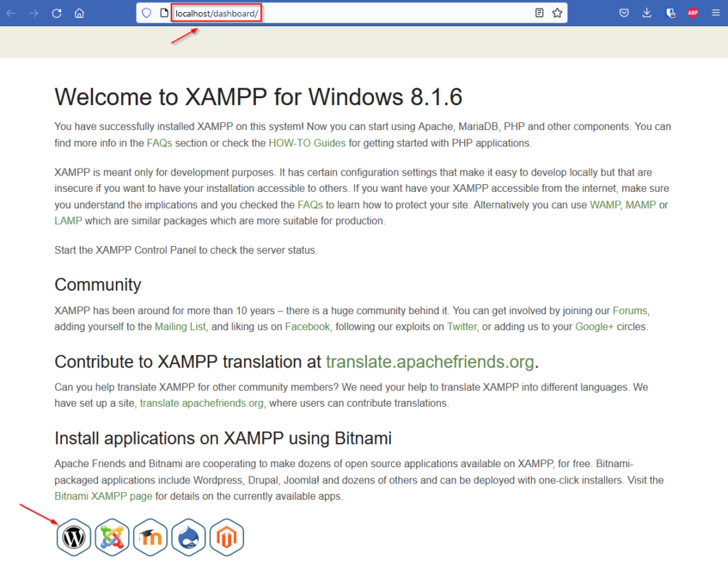Reload the current page
This screenshot has height=566, width=728.
click(57, 13)
